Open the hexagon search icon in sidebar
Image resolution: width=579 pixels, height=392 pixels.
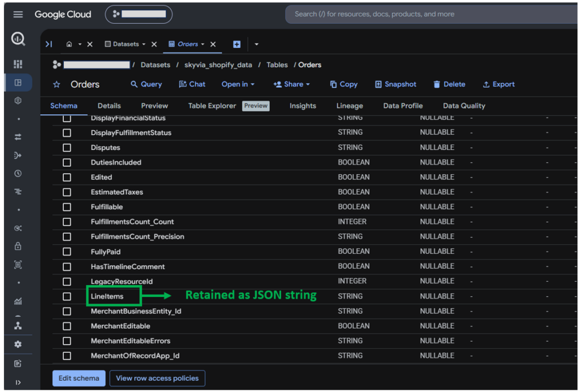[18, 101]
